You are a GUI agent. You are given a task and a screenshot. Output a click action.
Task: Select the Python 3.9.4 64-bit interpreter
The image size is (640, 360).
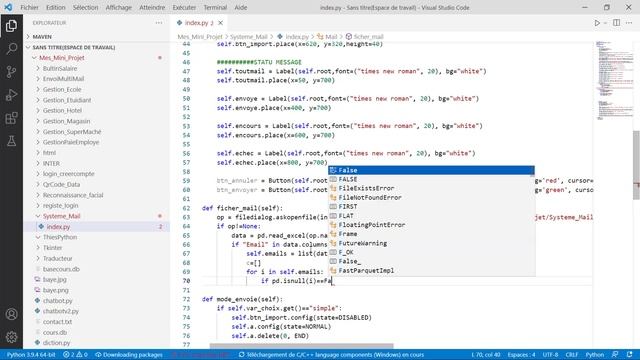point(31,355)
